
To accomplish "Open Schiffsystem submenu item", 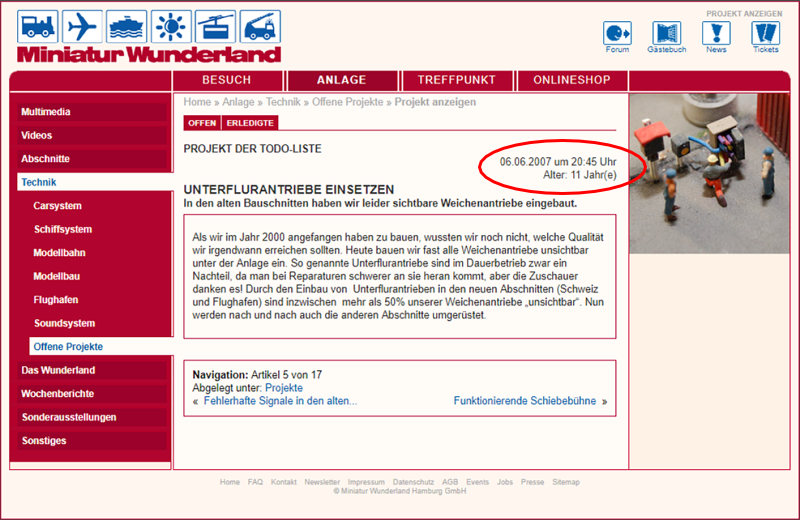I will pos(63,229).
